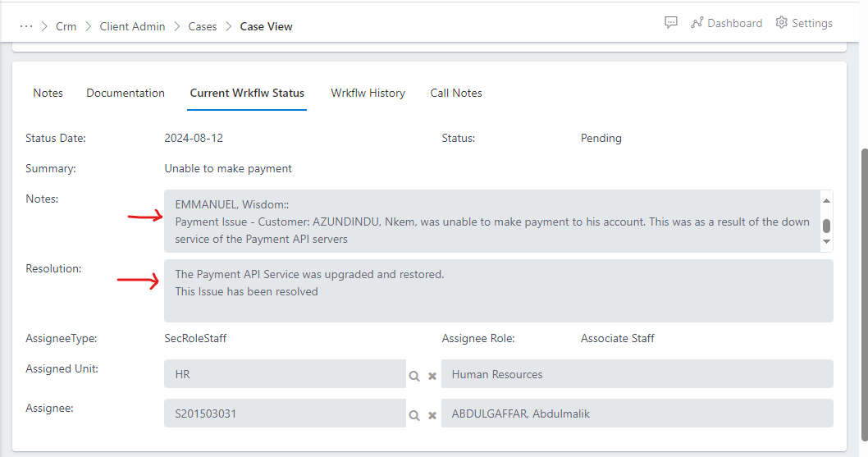Screen dimensions: 868x457
Task: Return to Cases breadcrumb link
Action: [x=203, y=26]
